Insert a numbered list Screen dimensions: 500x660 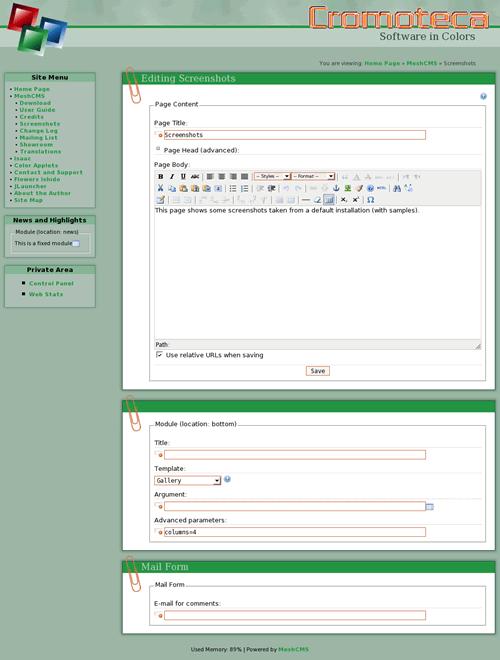tap(244, 188)
